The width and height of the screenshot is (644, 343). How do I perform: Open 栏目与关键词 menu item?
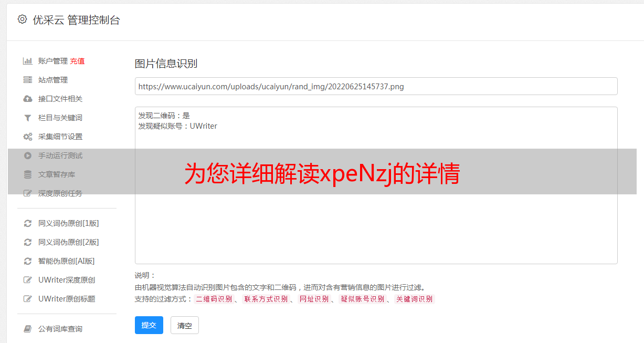pyautogui.click(x=60, y=118)
